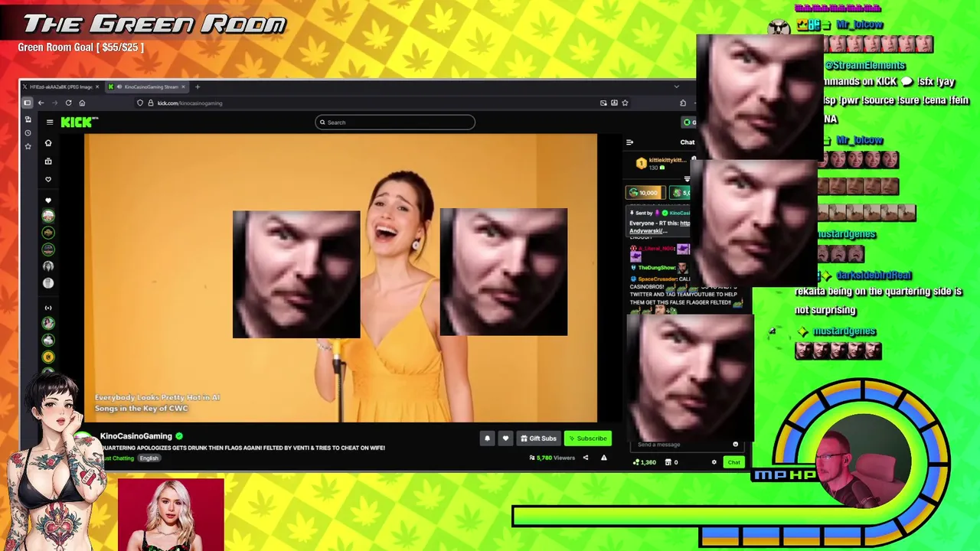
Task: Click the install page icon in address bar
Action: pos(614,103)
